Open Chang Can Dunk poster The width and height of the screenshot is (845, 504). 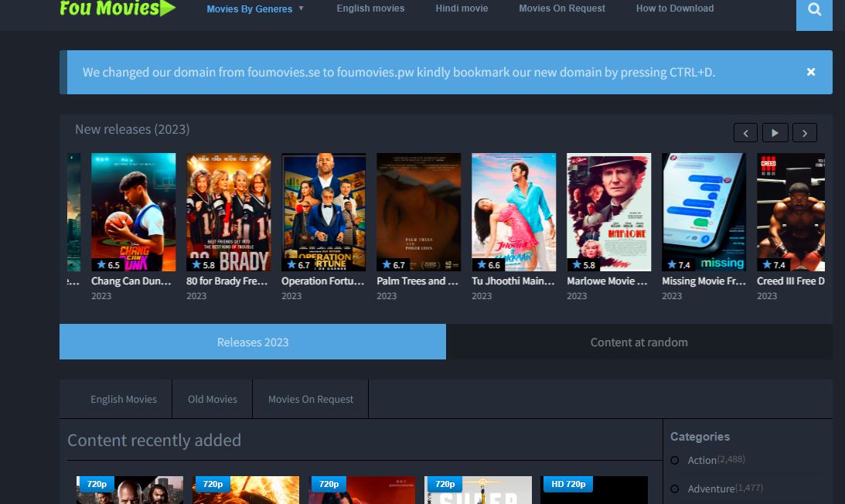click(x=133, y=213)
